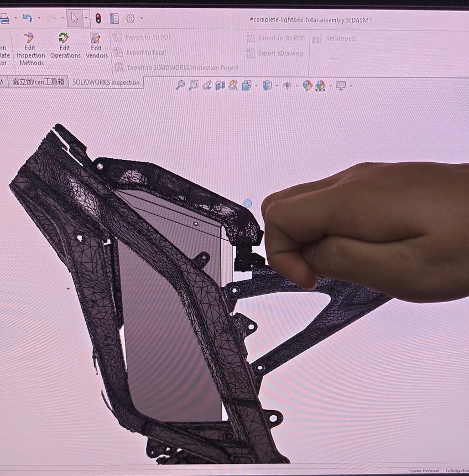469x476 pixels.
Task: Click the Display Style icon
Action: click(267, 86)
